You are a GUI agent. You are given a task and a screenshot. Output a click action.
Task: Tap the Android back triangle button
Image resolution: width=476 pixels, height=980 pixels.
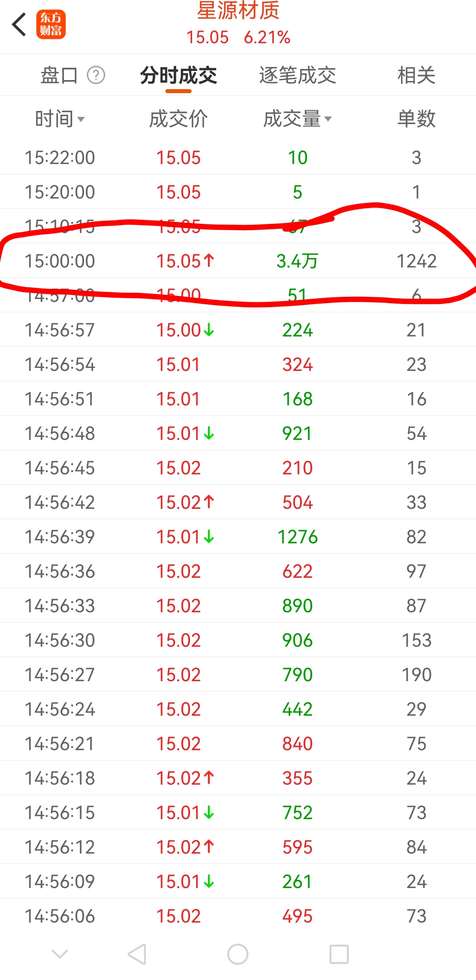click(137, 954)
